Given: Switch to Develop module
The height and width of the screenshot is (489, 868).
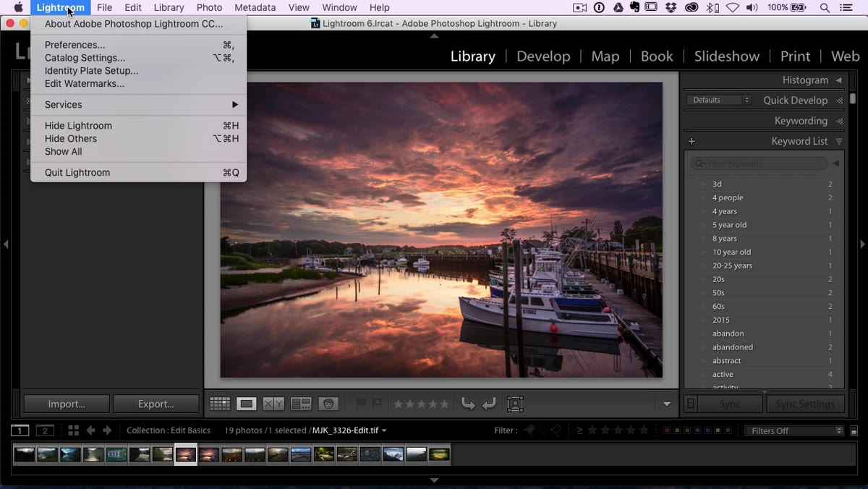Looking at the screenshot, I should coord(543,56).
